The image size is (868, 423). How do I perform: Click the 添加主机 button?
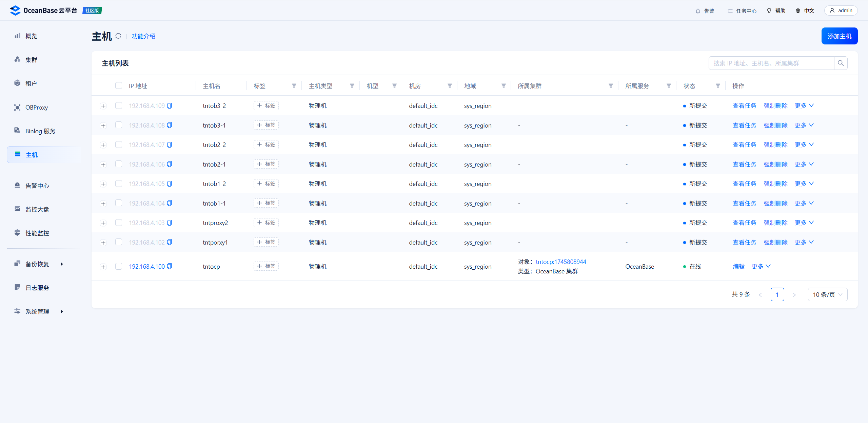click(839, 36)
